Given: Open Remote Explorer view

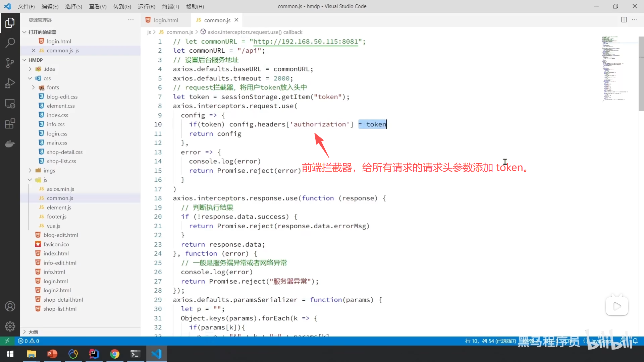Looking at the screenshot, I should pyautogui.click(x=10, y=104).
